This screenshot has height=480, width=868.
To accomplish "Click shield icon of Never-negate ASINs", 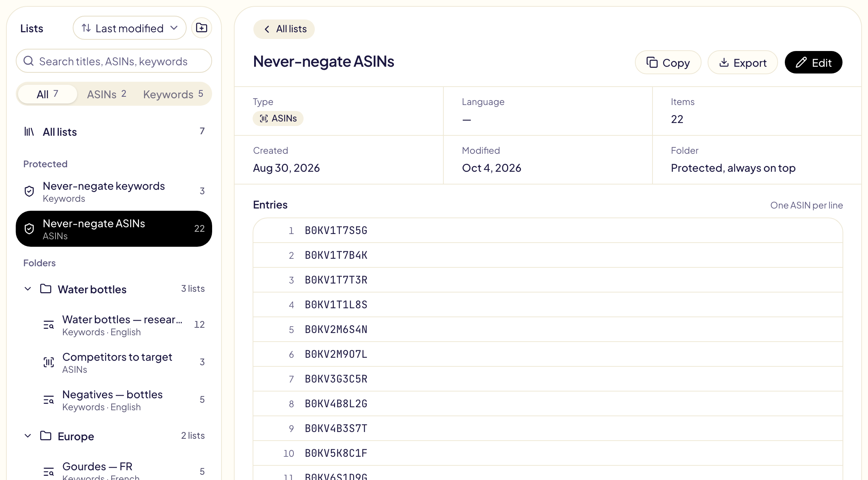I will pyautogui.click(x=29, y=229).
